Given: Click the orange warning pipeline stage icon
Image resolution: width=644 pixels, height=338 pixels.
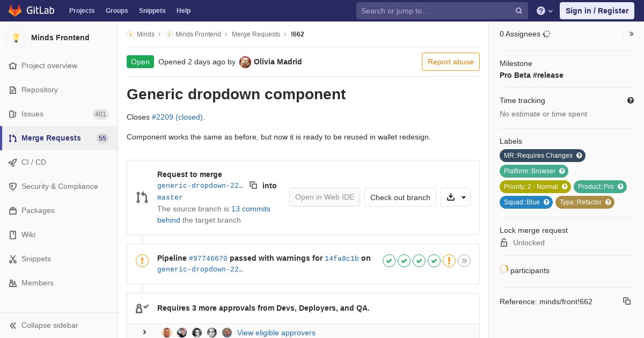Looking at the screenshot, I should (x=449, y=261).
